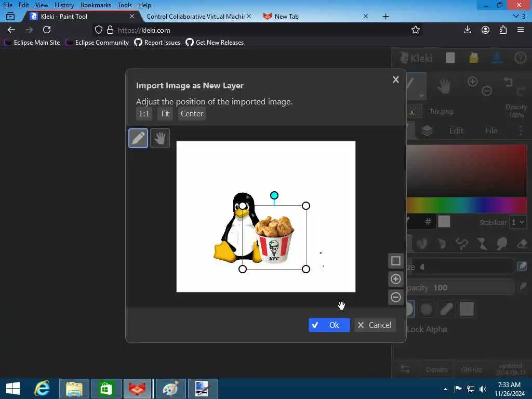Screen dimensions: 532x399
Task: Click the Kleki open folder icon
Action: [474, 58]
